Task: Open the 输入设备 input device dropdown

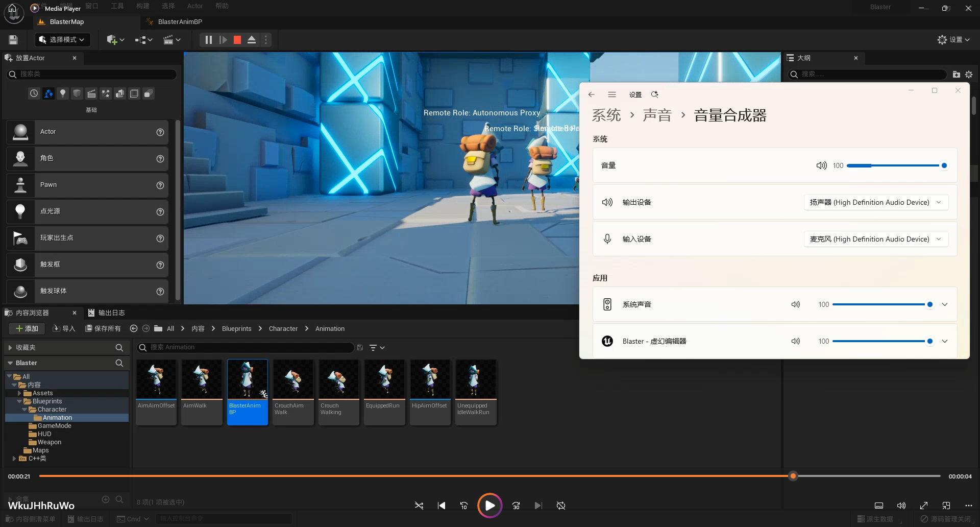Action: 876,239
